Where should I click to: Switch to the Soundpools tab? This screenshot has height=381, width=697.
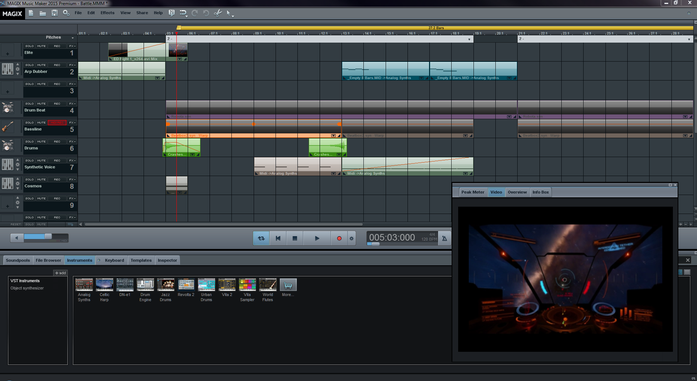click(18, 260)
